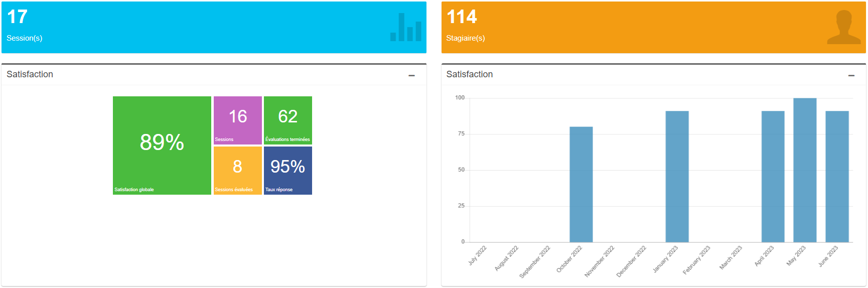Click the user silhouette icon in Stagiaires card

coord(843,28)
